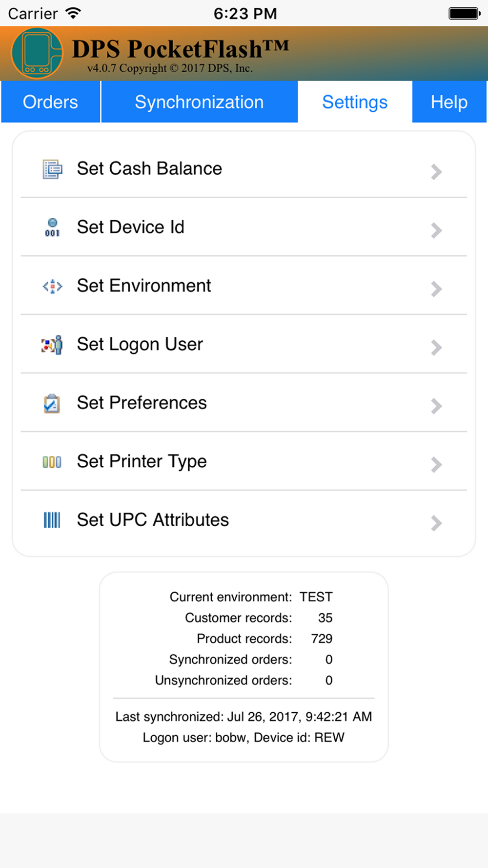Switch to the Orders tab
The height and width of the screenshot is (868, 488).
(51, 102)
